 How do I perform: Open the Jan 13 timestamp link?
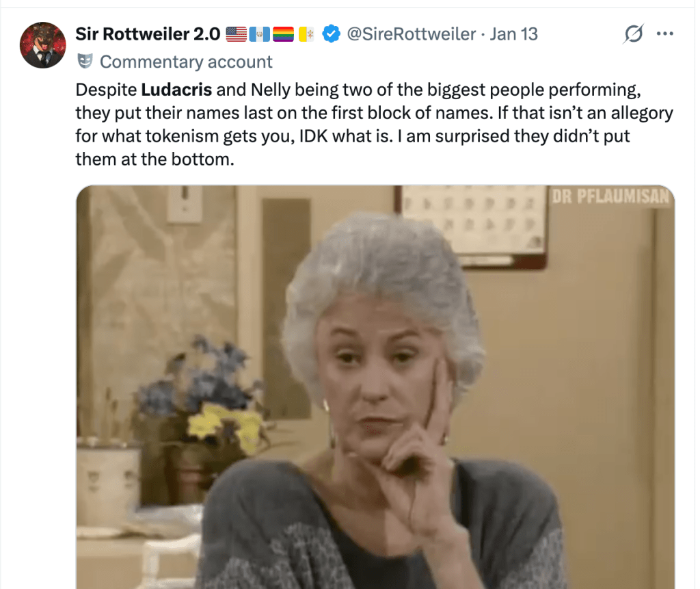click(514, 34)
